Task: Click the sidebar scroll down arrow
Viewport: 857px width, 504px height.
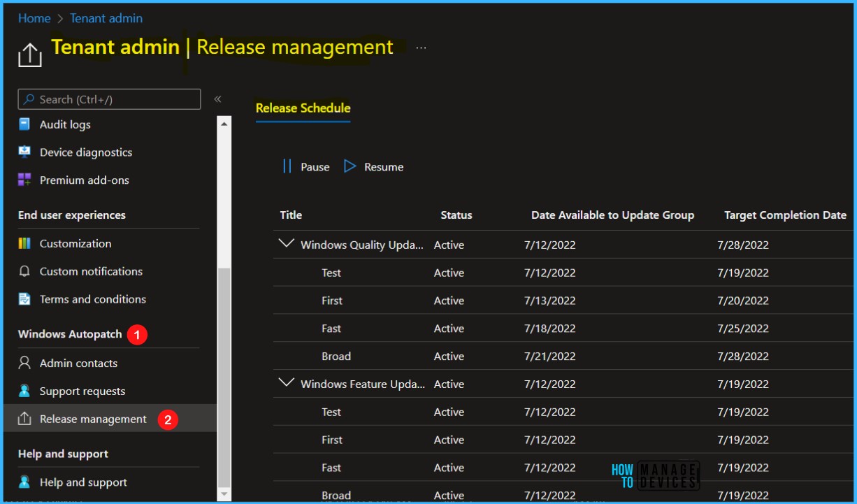Action: pyautogui.click(x=224, y=494)
